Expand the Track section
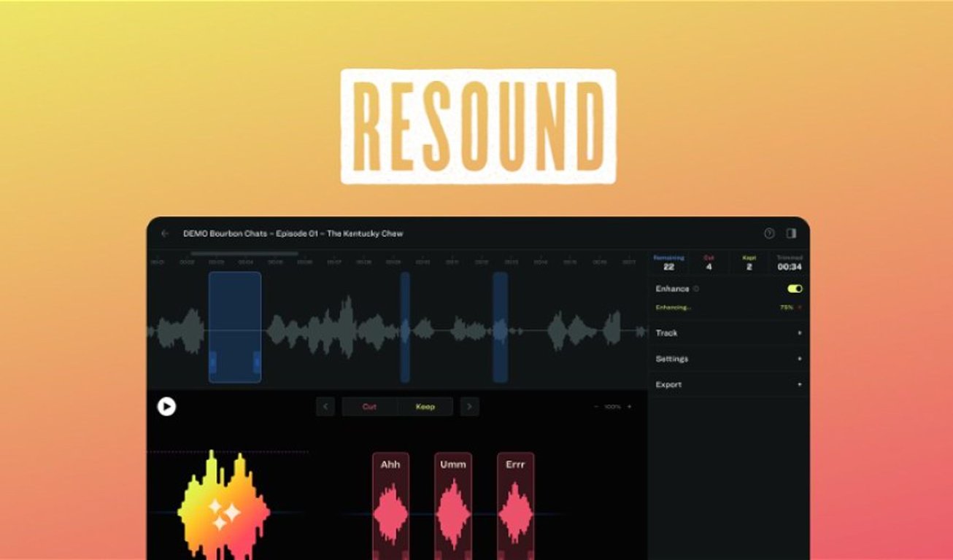 click(729, 333)
